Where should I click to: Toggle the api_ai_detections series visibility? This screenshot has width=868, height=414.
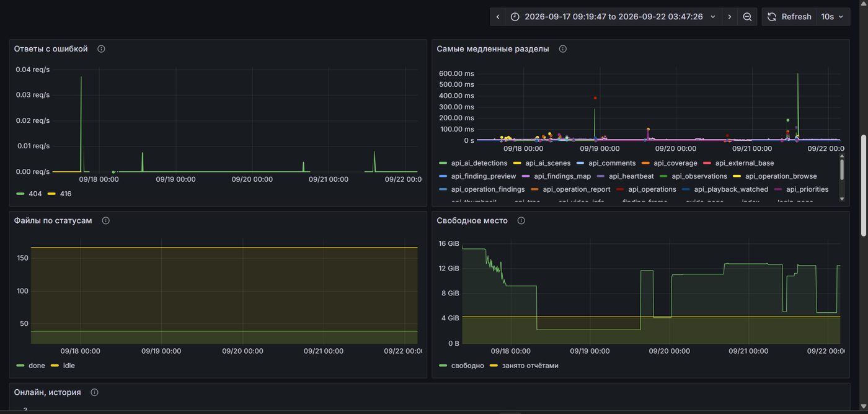(479, 163)
